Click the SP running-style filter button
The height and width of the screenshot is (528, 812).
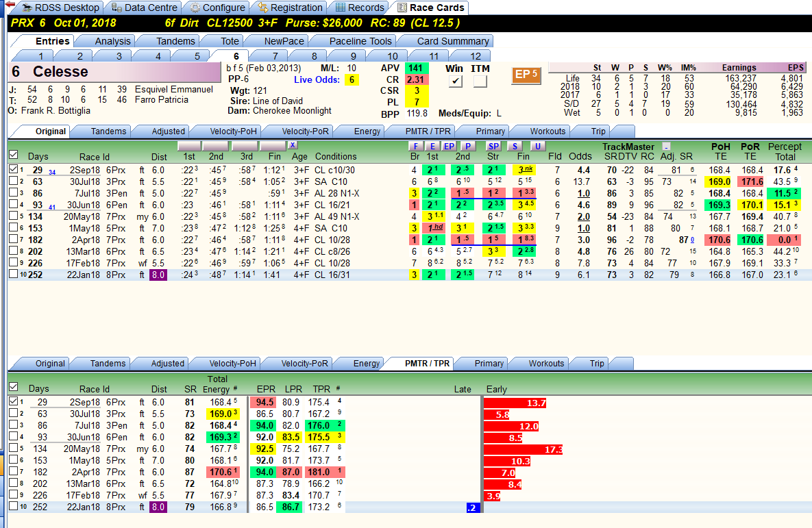coord(493,146)
